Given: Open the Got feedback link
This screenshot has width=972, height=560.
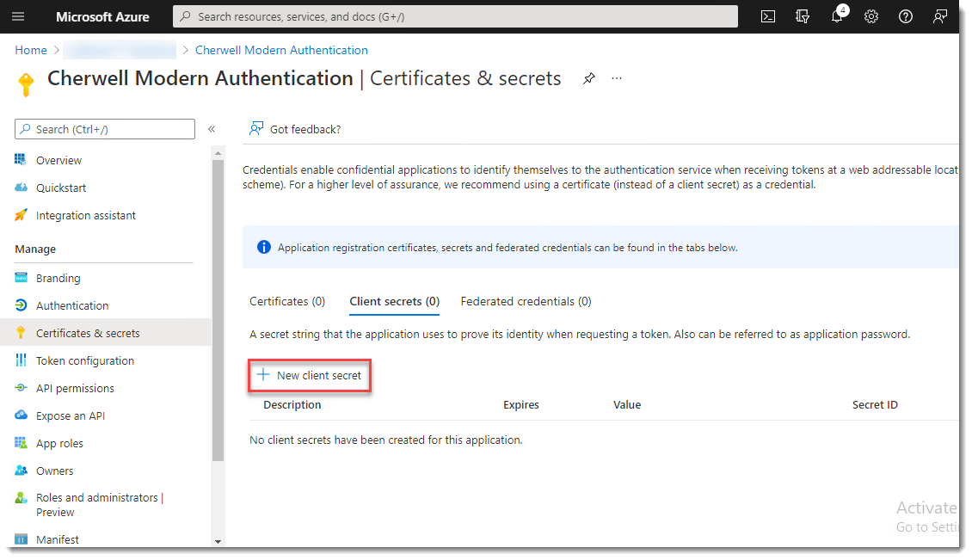Looking at the screenshot, I should coord(304,128).
